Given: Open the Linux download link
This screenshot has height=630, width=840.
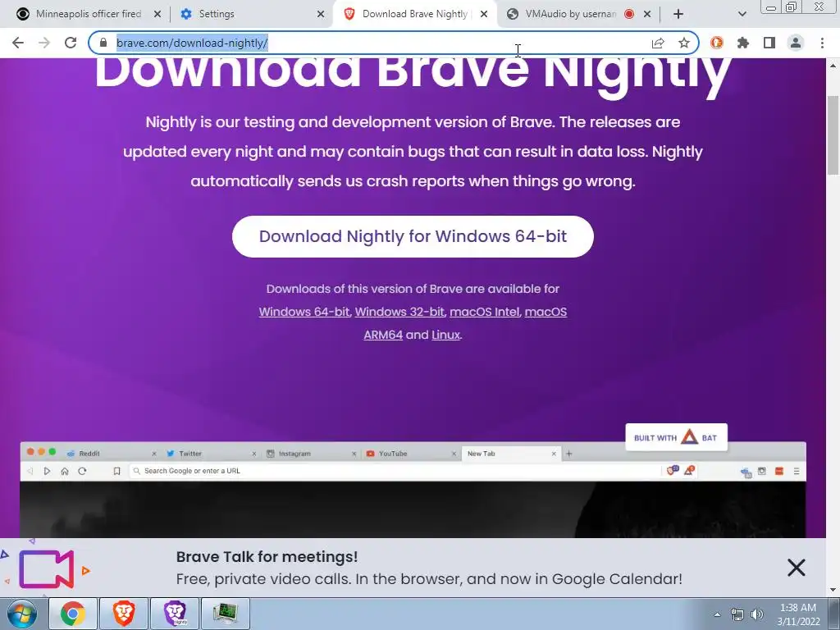Looking at the screenshot, I should [x=445, y=335].
